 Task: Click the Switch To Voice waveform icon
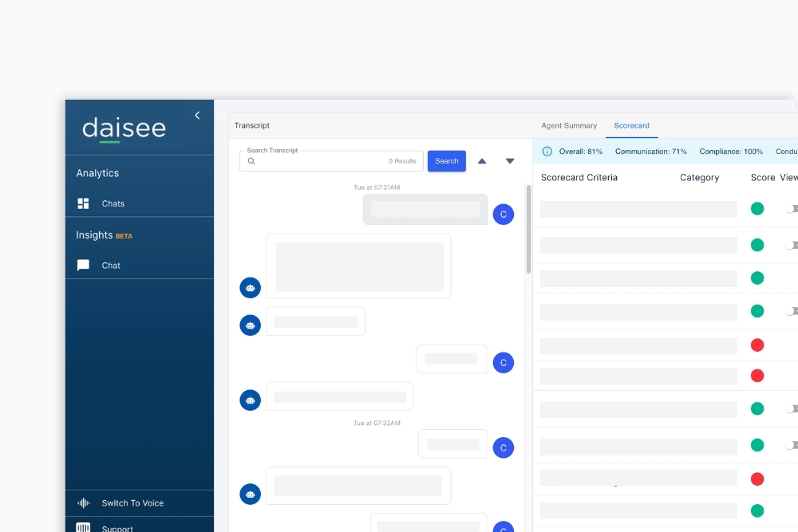84,503
